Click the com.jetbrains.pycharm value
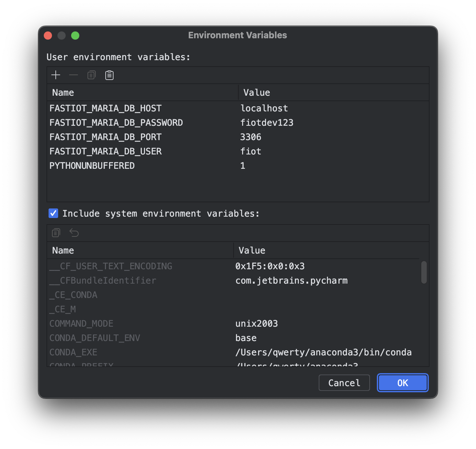The height and width of the screenshot is (449, 476). click(x=291, y=281)
